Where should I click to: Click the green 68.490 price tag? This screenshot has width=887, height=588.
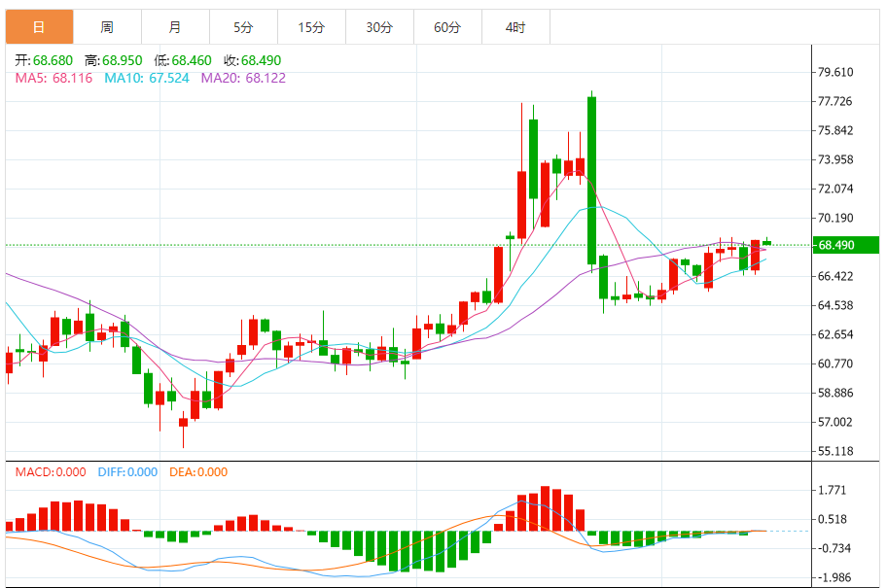tap(846, 245)
